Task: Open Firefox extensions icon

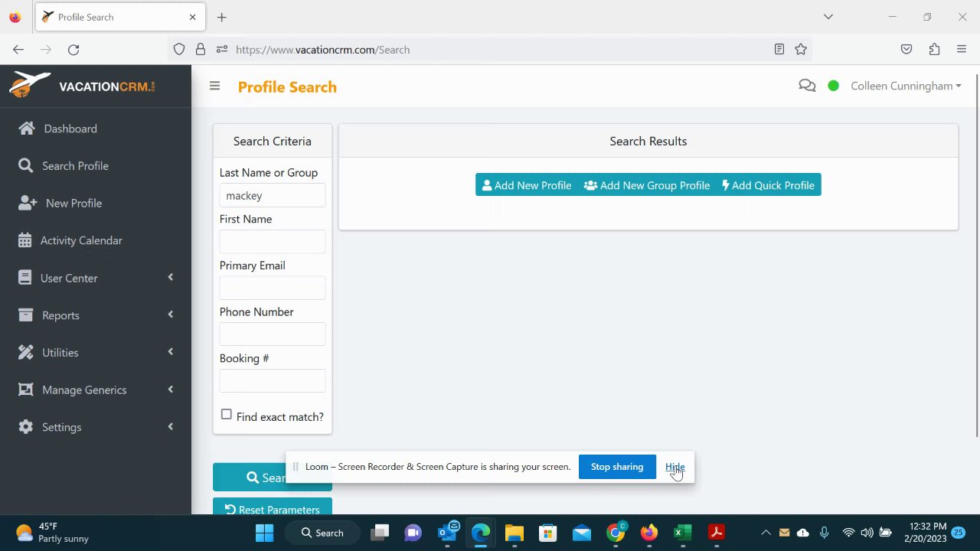Action: coord(934,50)
